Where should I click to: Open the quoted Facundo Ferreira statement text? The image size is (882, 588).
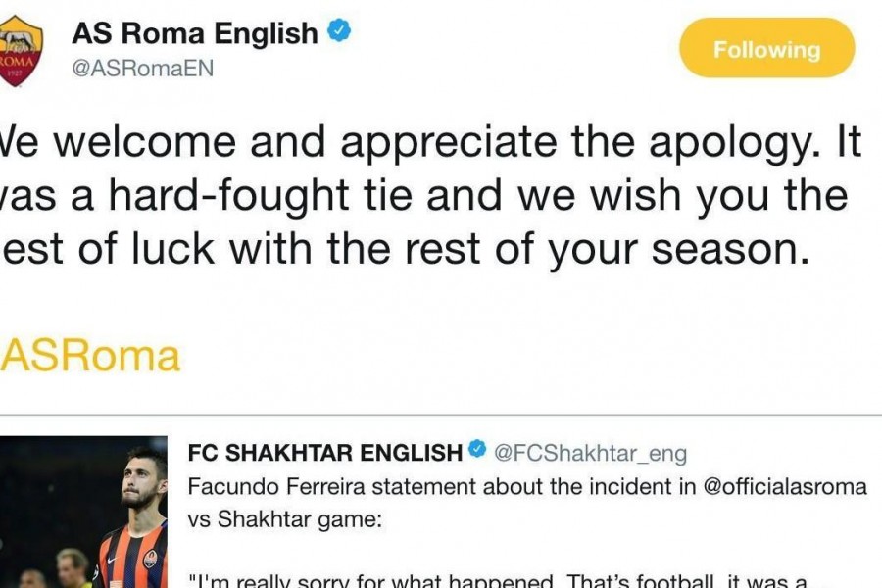[x=527, y=503]
